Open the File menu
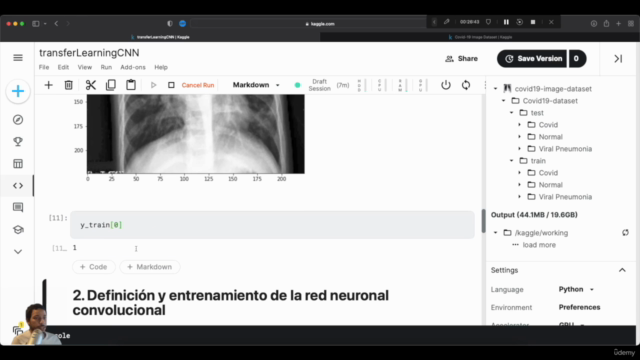640x360 pixels. 44,67
